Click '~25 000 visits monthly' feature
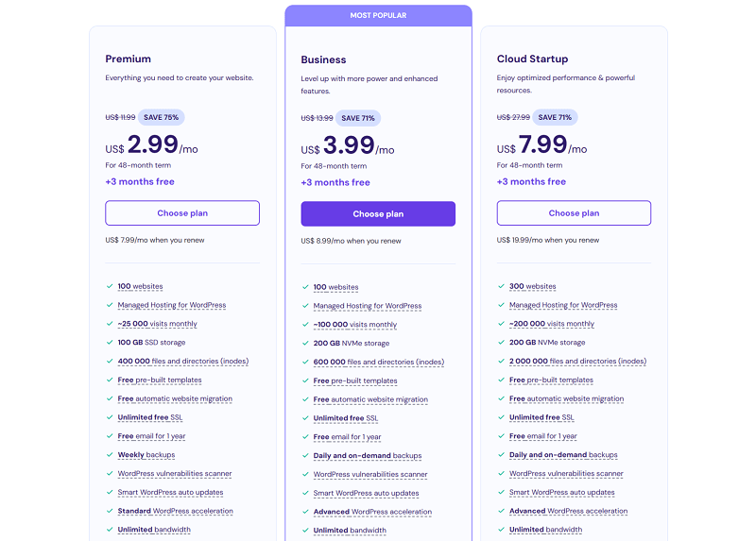 click(x=157, y=324)
